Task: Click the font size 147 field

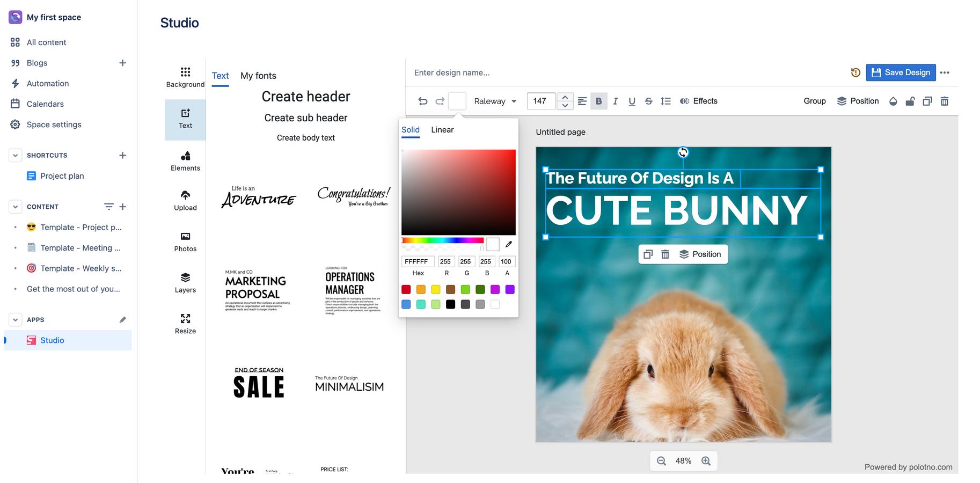Action: pyautogui.click(x=541, y=101)
